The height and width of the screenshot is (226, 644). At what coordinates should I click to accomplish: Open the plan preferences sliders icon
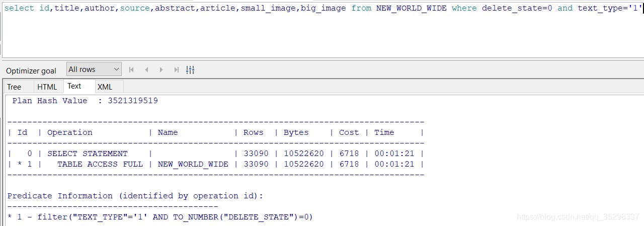tap(190, 70)
